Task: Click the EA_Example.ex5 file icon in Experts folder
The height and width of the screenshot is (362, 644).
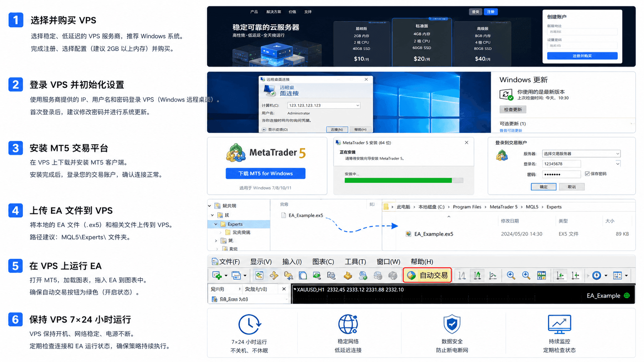Action: [x=408, y=234]
